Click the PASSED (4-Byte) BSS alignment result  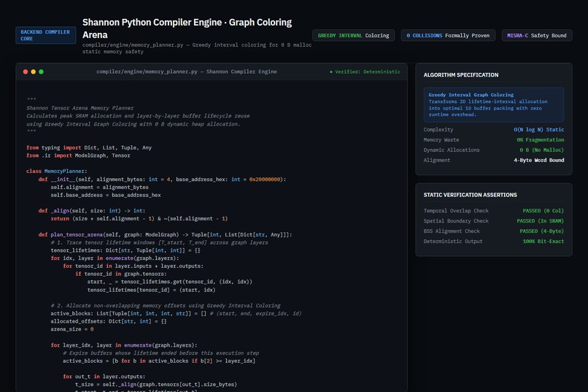tap(541, 231)
